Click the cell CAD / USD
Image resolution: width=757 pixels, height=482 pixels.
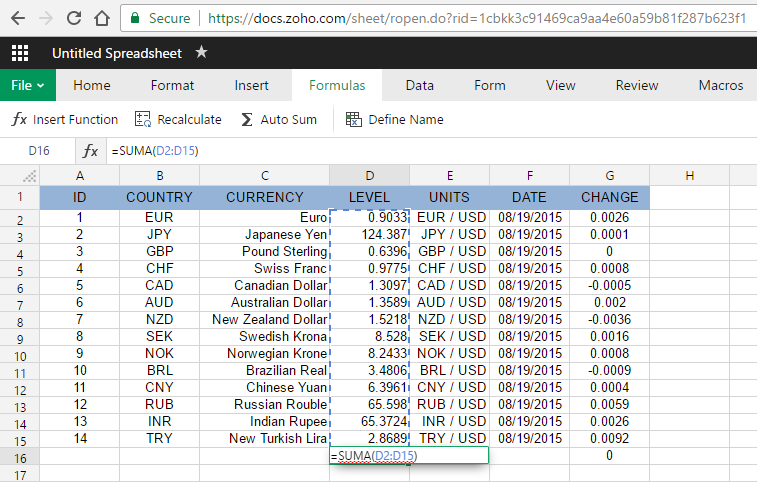point(449,285)
